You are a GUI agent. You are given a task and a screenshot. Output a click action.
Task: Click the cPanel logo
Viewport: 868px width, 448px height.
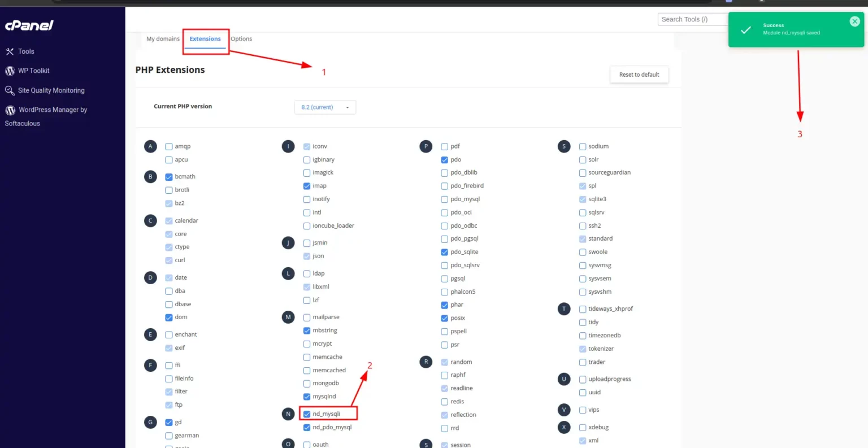[28, 25]
